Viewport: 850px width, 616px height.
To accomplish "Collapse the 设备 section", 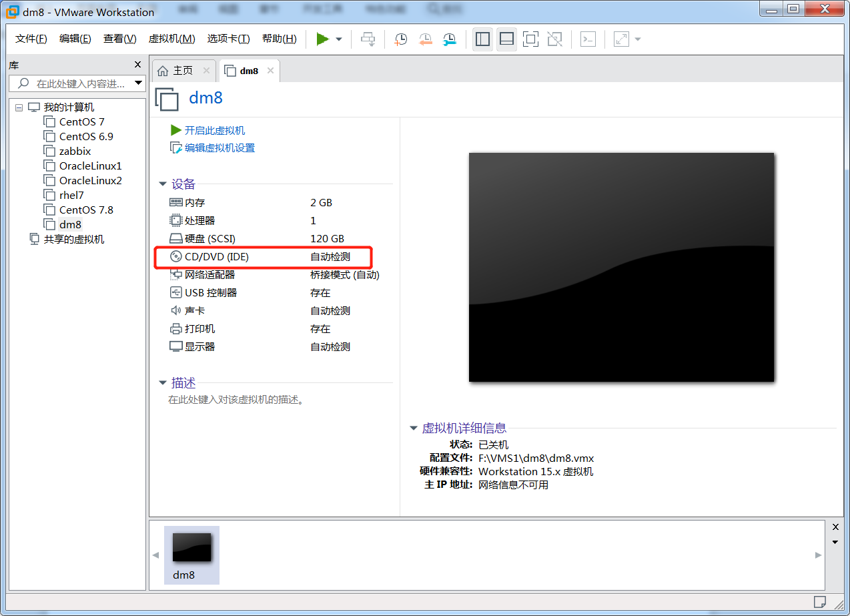I will (x=162, y=184).
